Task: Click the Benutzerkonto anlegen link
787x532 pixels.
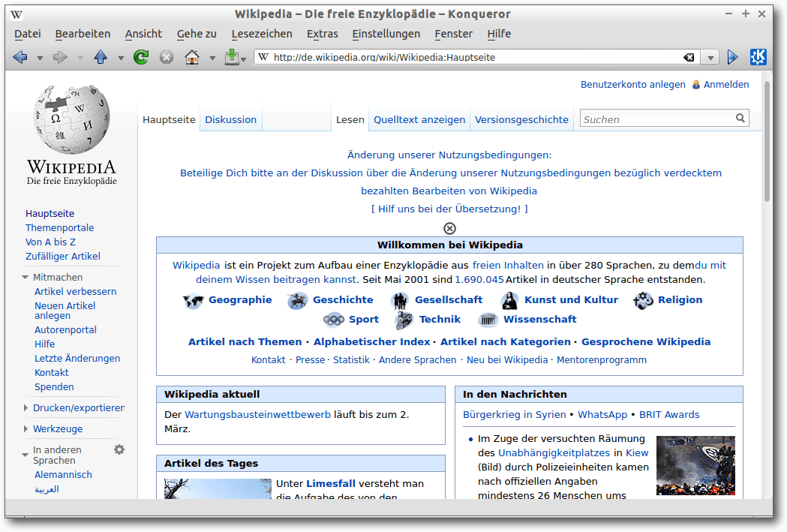Action: 633,84
